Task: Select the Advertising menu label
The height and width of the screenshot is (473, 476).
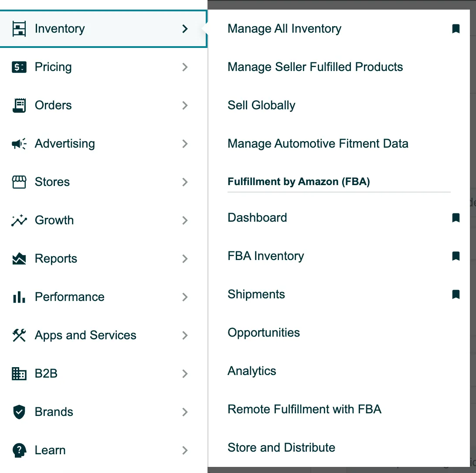Action: tap(65, 143)
